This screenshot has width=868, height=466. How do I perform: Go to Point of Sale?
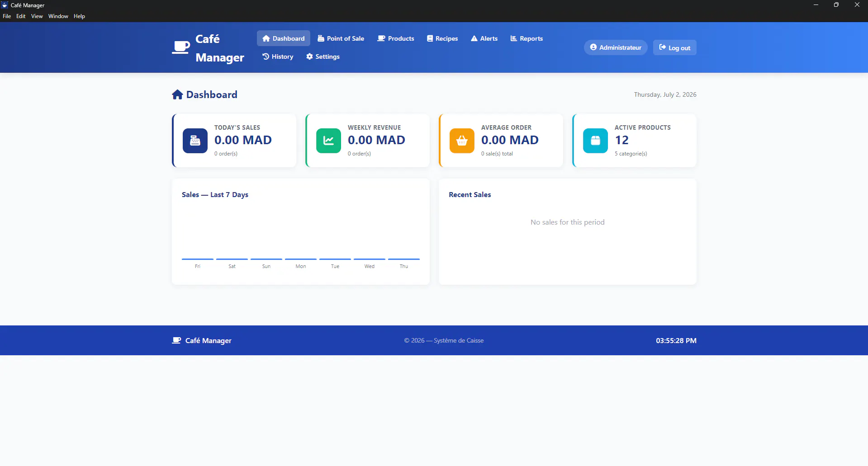click(341, 38)
